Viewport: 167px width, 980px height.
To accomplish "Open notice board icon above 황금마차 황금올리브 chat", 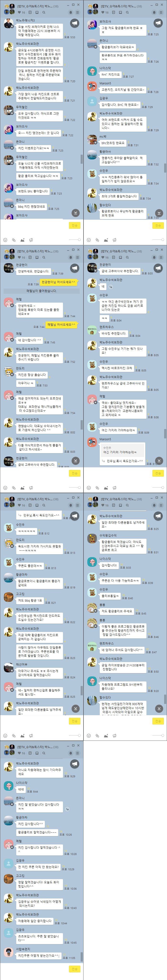I will pyautogui.click(x=30, y=505).
